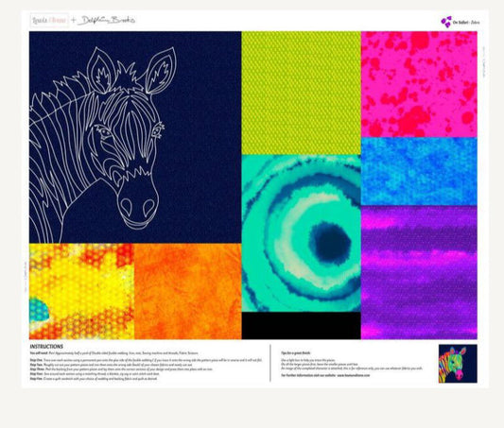
Task: Click the 'On Safari - Zebra' title text
Action: point(466,23)
